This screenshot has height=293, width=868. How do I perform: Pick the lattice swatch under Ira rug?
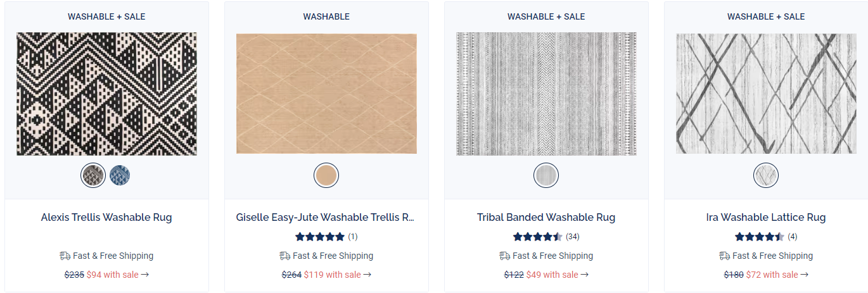click(x=766, y=175)
